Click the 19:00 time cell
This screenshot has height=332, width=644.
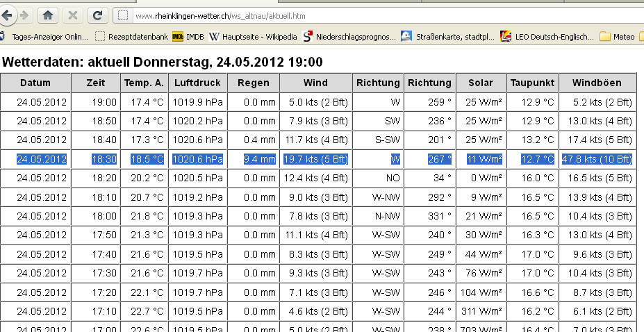click(96, 102)
